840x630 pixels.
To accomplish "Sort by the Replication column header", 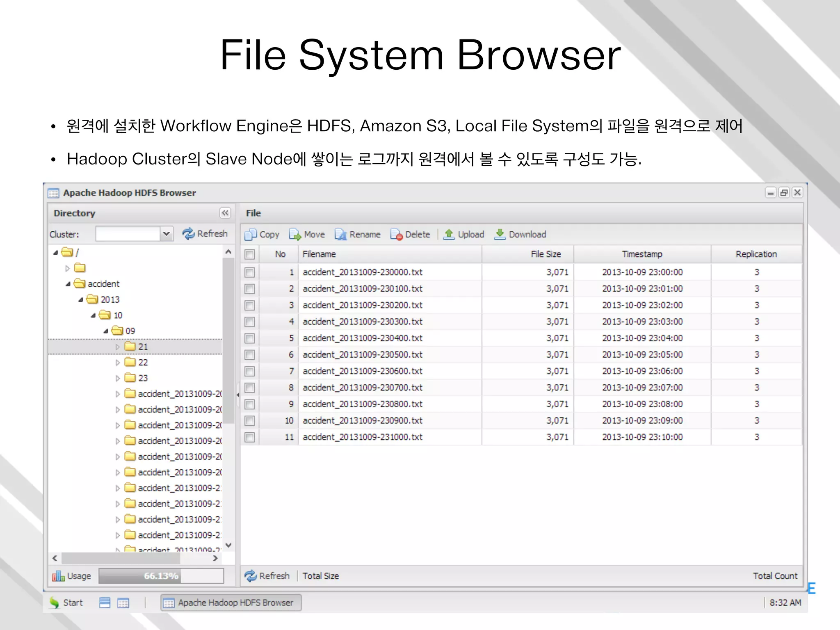I will coord(756,254).
